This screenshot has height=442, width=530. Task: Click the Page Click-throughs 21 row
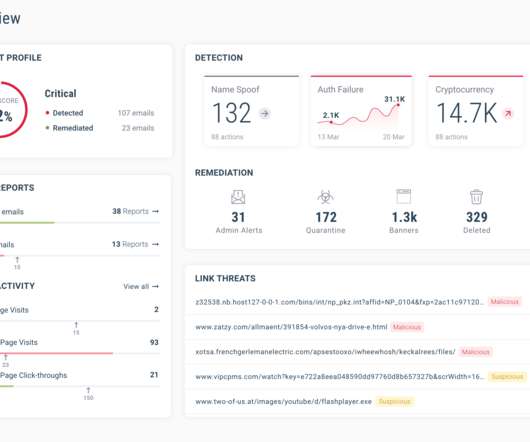79,375
